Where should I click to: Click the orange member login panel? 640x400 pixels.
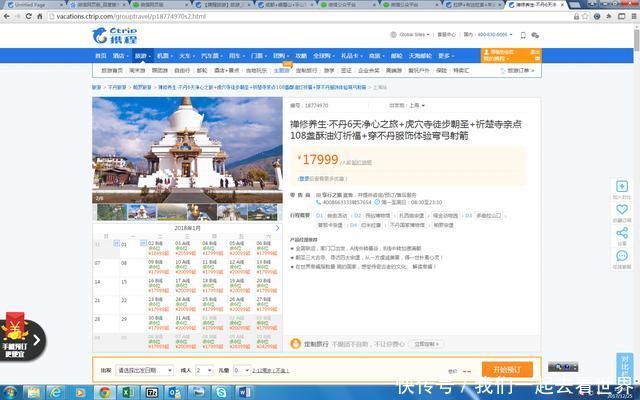point(511,56)
